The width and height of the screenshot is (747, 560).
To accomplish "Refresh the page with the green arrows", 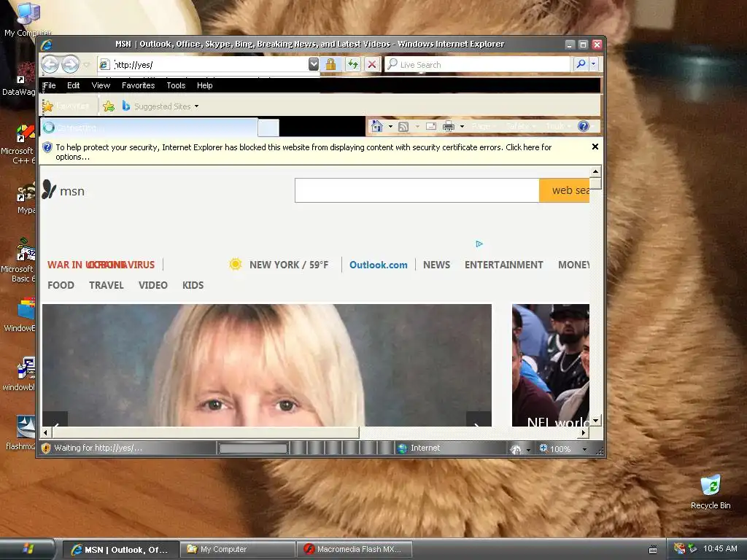I will coord(352,64).
